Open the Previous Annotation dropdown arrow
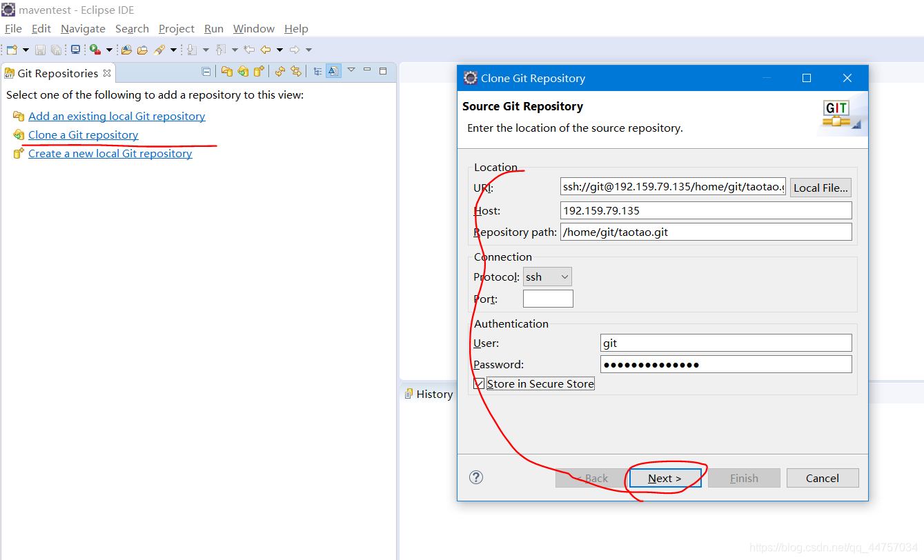This screenshot has width=924, height=560. [235, 50]
